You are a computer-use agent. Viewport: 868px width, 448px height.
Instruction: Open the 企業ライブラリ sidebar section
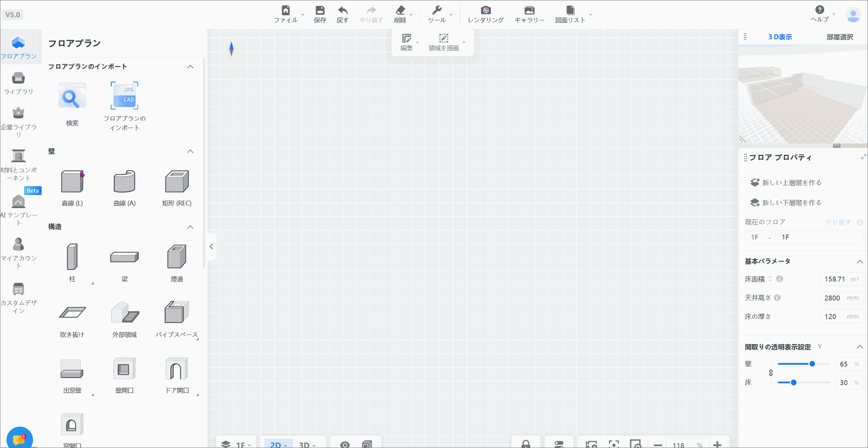(x=19, y=122)
